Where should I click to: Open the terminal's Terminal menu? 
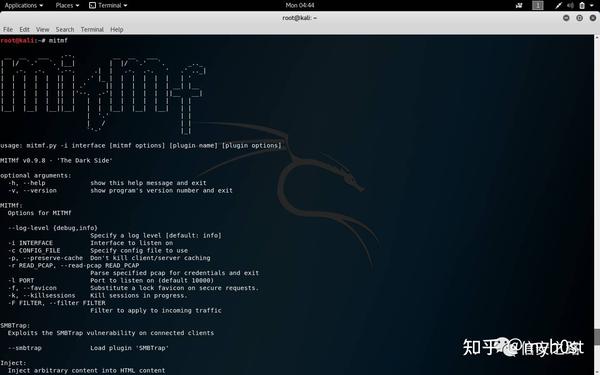(92, 29)
